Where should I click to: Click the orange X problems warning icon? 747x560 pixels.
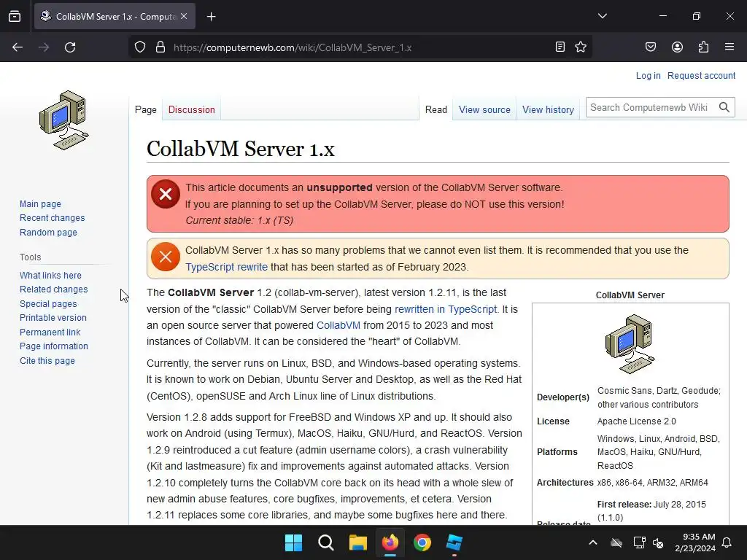(166, 257)
